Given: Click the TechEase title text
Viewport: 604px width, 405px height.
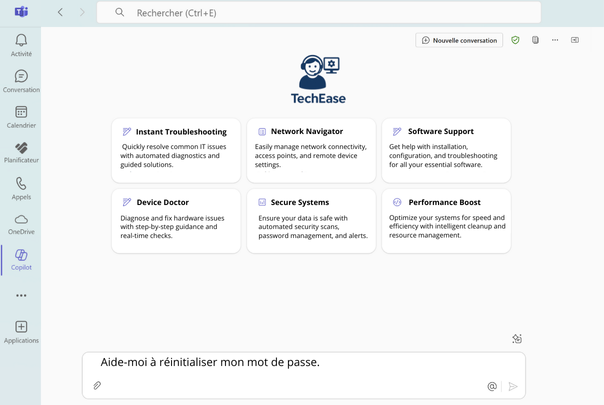Looking at the screenshot, I should (x=318, y=98).
